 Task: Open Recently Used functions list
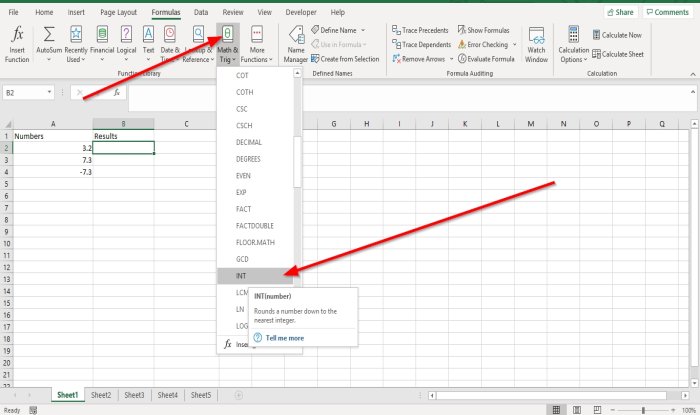(76, 44)
